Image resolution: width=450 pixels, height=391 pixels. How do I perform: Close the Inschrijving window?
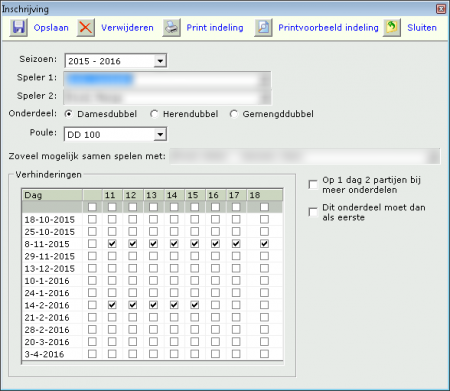[441, 9]
